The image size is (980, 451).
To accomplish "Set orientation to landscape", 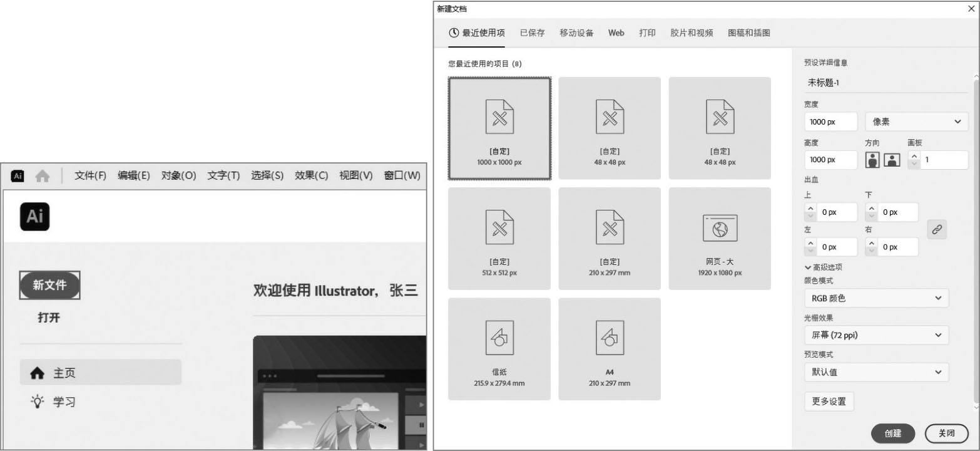I will (891, 160).
